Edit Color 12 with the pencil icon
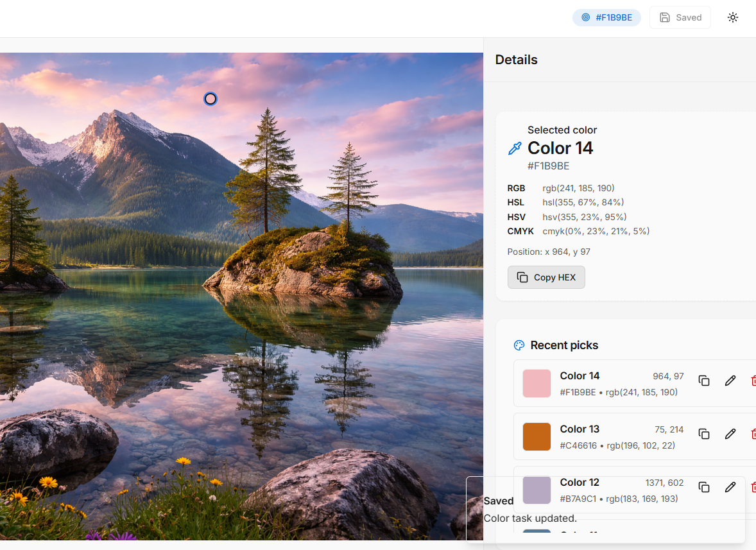 coord(730,487)
